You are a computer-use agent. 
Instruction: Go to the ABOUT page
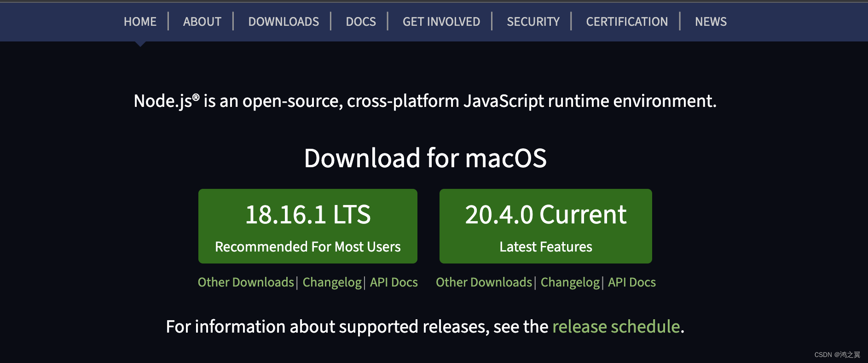pos(202,22)
